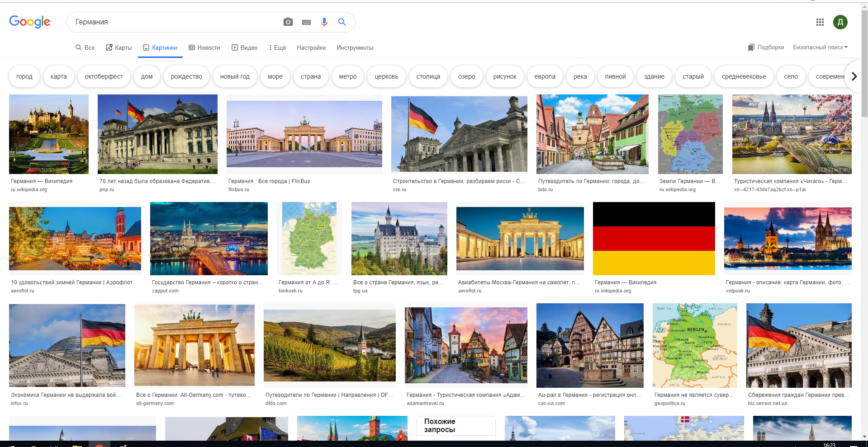Screen dimensions: 868x447
Task: Open Путеводитель по Германии tutu.ru link
Action: 591,181
